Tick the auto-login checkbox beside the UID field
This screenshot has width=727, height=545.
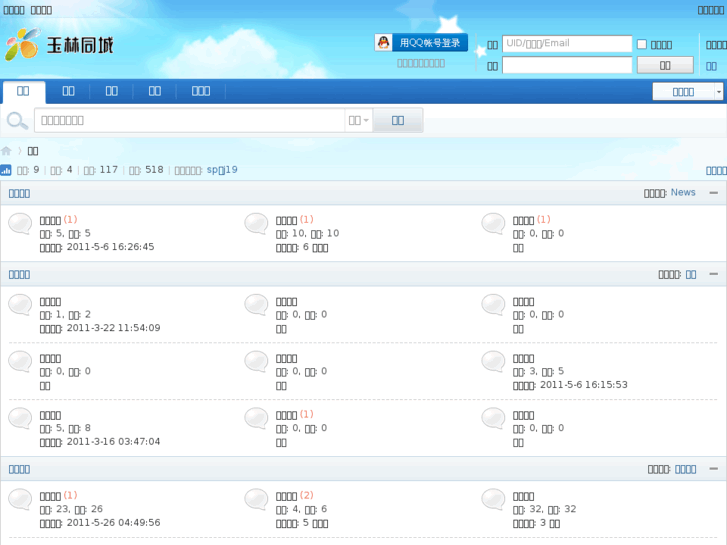[x=642, y=44]
